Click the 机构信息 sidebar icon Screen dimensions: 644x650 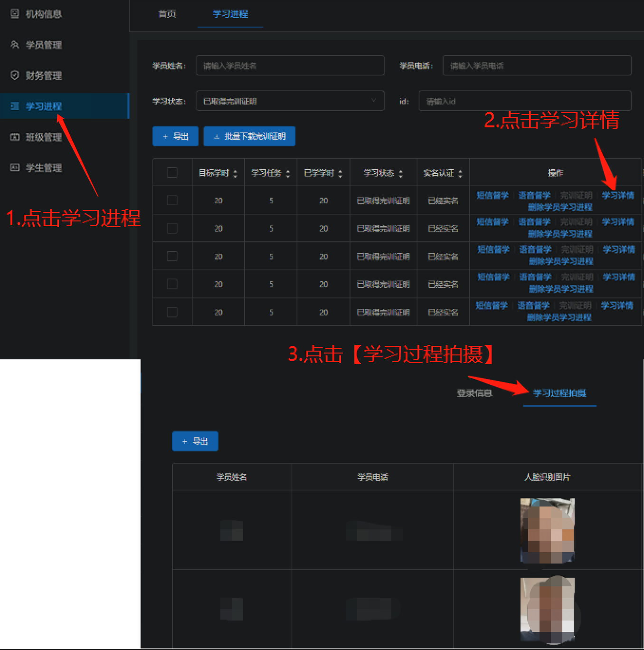pyautogui.click(x=15, y=14)
